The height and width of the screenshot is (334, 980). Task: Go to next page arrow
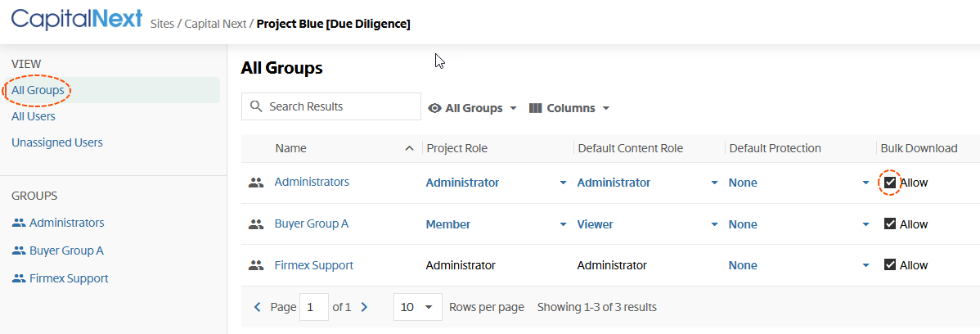[365, 307]
